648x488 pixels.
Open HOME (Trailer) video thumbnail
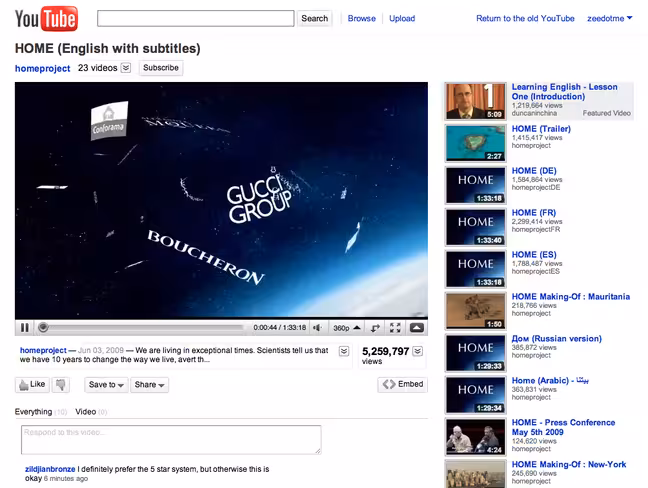coord(475,143)
